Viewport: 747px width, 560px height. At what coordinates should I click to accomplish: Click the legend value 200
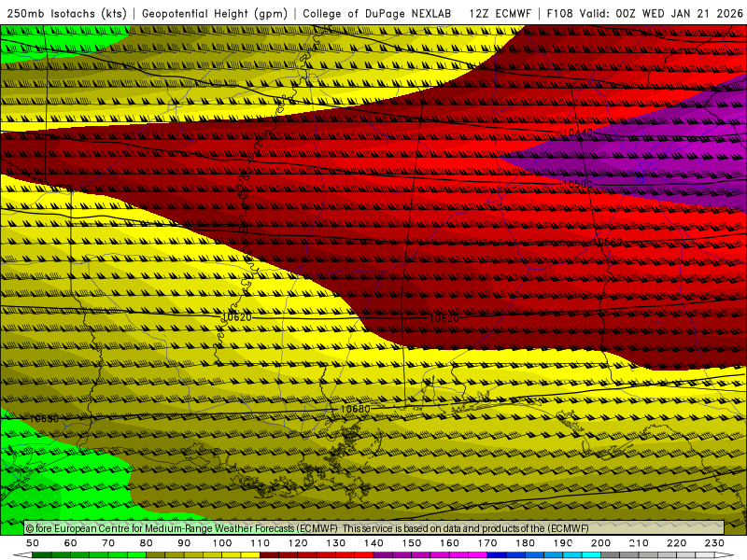[600, 543]
